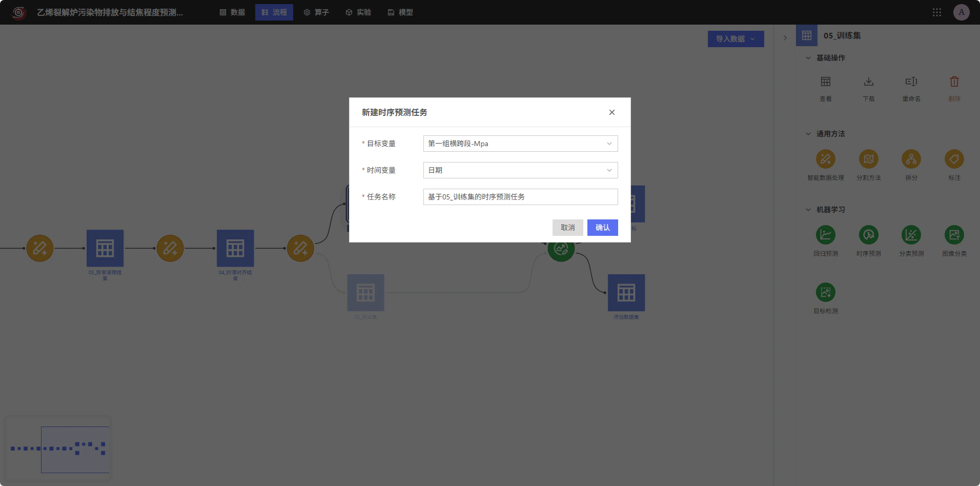Select the green prediction node on canvas

tap(561, 250)
